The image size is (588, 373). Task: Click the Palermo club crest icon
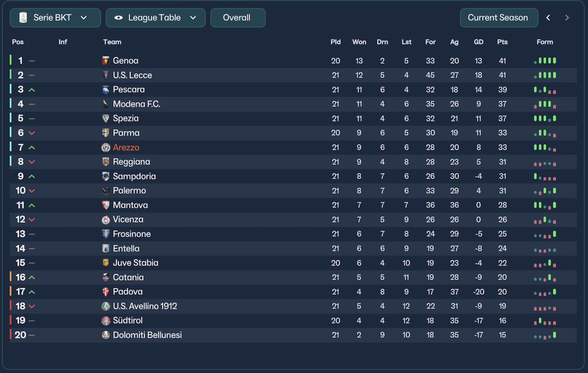click(106, 191)
